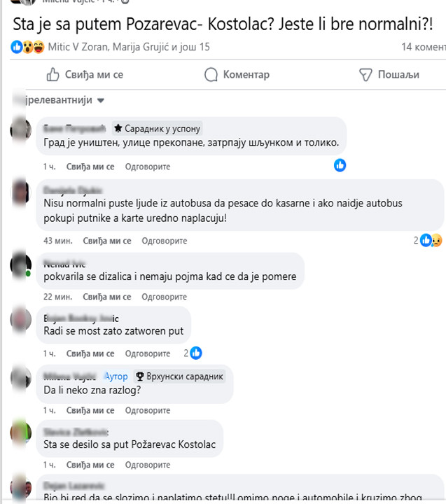446x504 pixels.
Task: Open avatar of Sta se desilo commenter
Action: [21, 433]
